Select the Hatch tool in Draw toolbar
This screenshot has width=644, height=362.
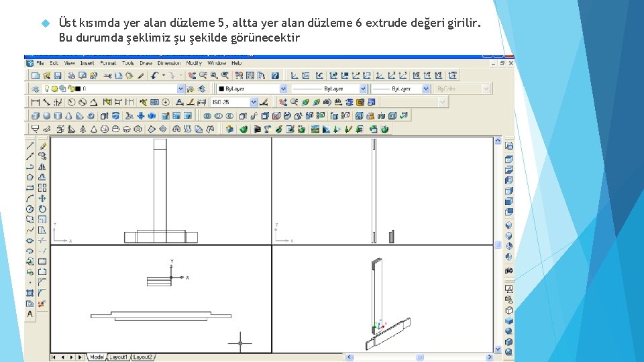30,293
